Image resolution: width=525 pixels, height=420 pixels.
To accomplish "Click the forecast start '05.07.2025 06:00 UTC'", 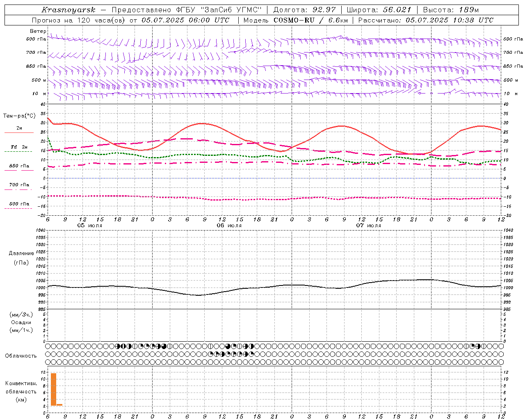I will (185, 20).
